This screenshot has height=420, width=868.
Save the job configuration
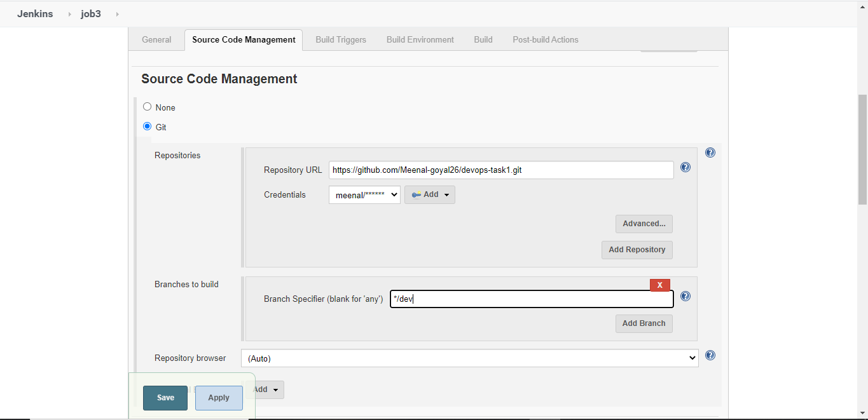[165, 397]
